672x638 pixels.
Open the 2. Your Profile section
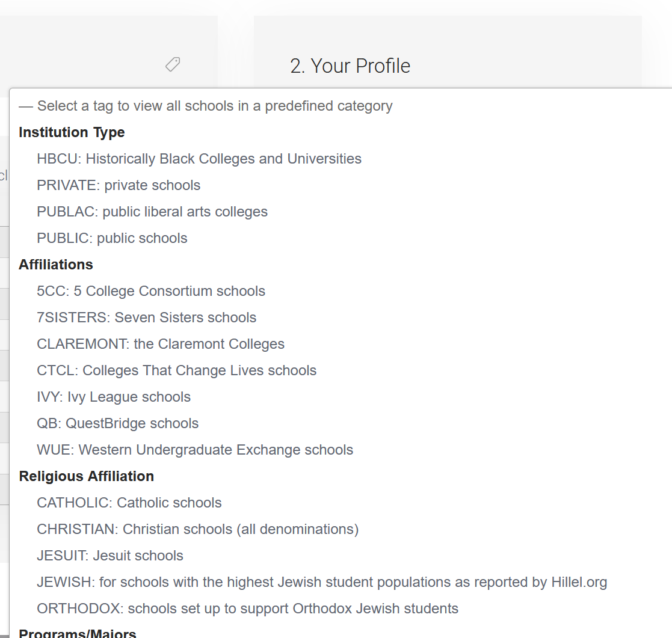click(350, 66)
